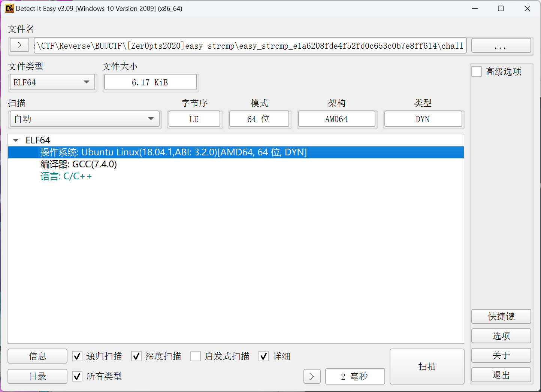Click the AMD64 architecture field
Viewport: 541px width, 392px height.
tap(336, 119)
